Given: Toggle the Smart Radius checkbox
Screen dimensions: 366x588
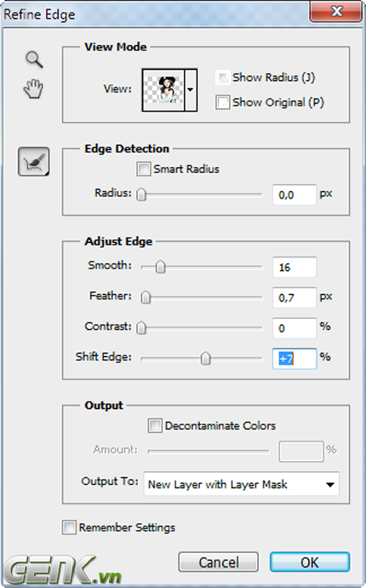Looking at the screenshot, I should coord(144,169).
